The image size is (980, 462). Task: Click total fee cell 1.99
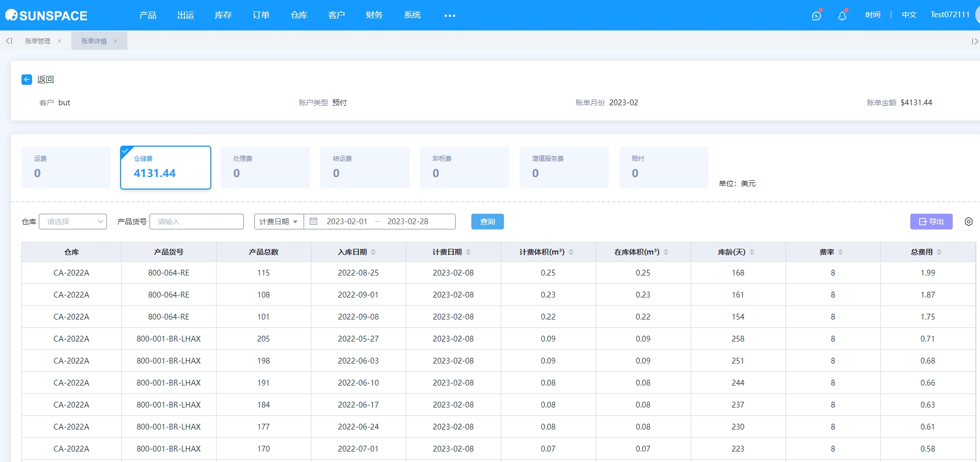pyautogui.click(x=928, y=273)
